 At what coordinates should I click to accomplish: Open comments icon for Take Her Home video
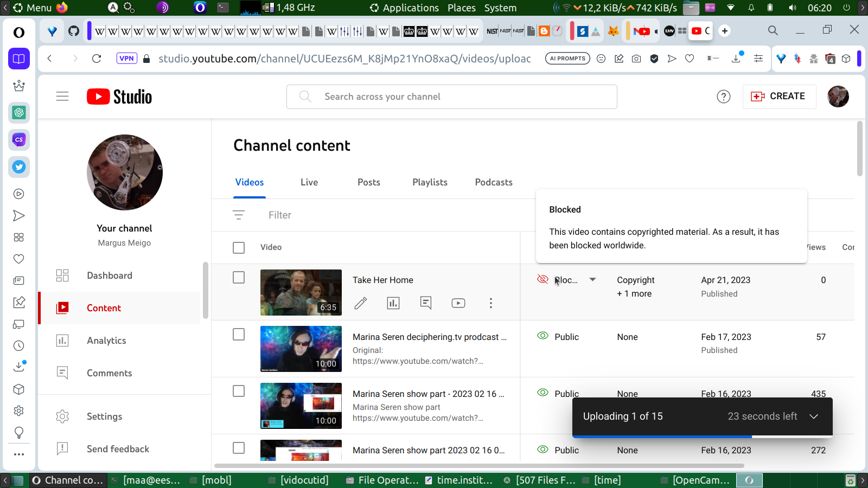point(426,303)
